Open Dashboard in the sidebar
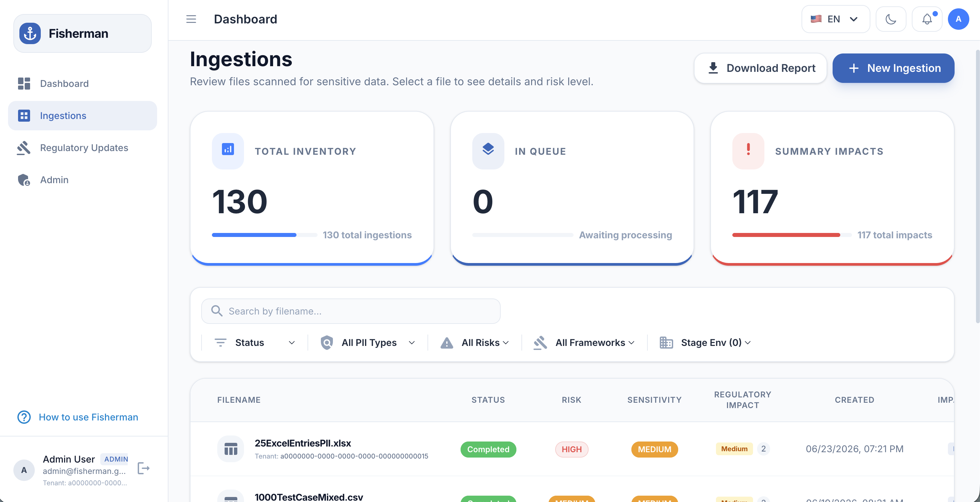 coord(83,83)
